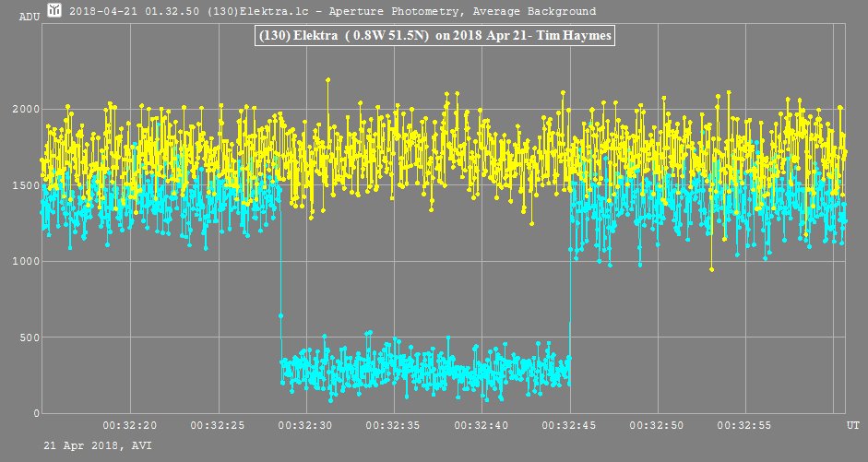Pick the 00:32:45 time tick label
868x462 pixels.
coord(569,424)
